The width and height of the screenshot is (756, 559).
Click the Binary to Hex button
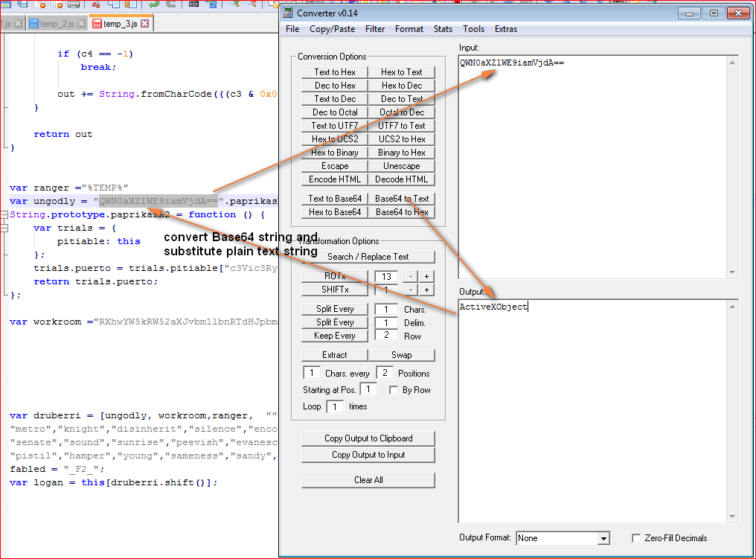(402, 153)
